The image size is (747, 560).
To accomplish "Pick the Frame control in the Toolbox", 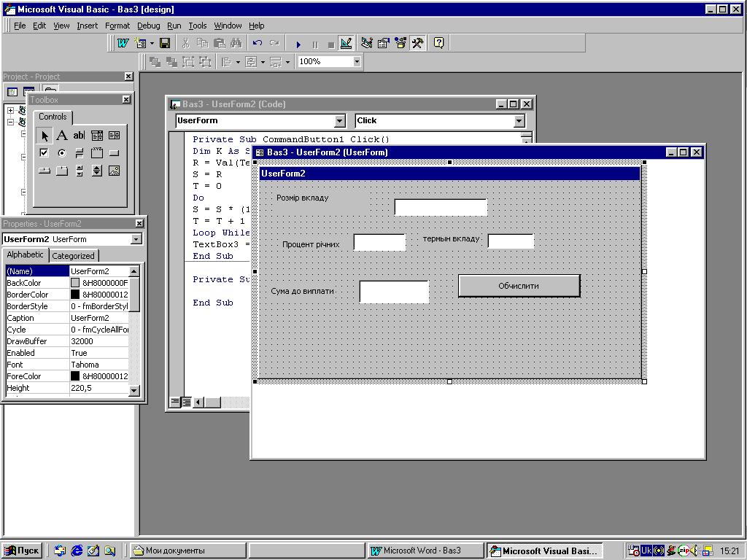I will pyautogui.click(x=97, y=153).
